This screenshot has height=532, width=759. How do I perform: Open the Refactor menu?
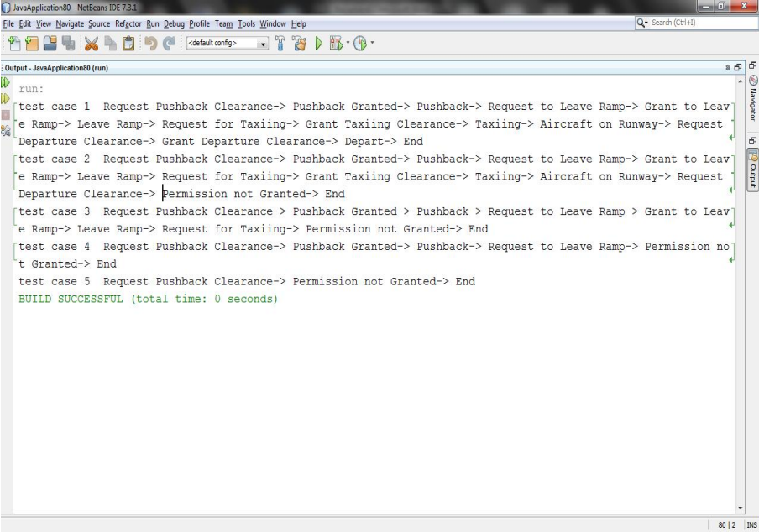click(128, 23)
